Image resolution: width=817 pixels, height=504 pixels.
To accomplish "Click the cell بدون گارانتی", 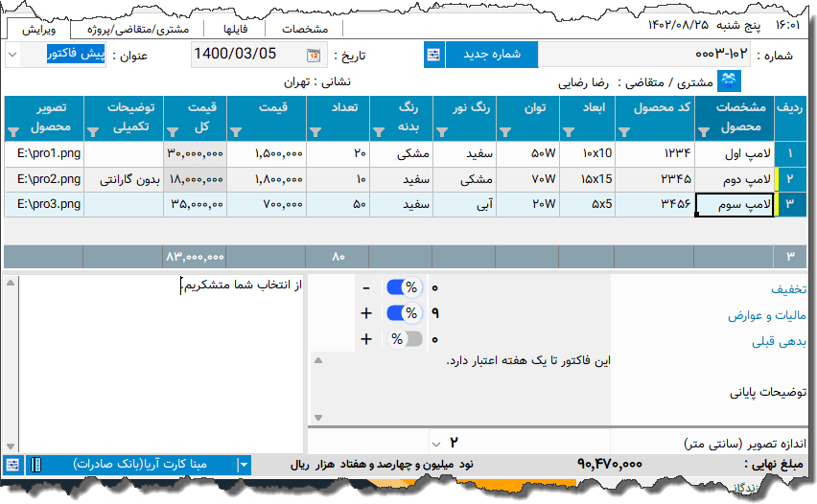I will coord(124,179).
